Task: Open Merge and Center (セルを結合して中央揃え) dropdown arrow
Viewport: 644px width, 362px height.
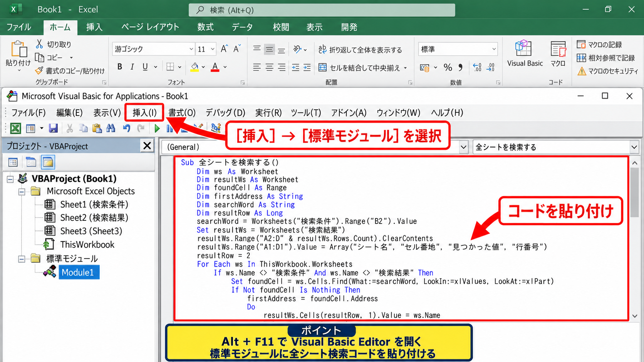Action: coord(405,68)
